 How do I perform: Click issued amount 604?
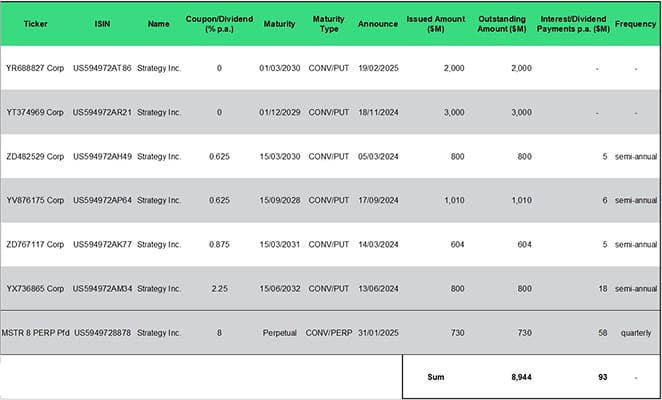coord(457,244)
